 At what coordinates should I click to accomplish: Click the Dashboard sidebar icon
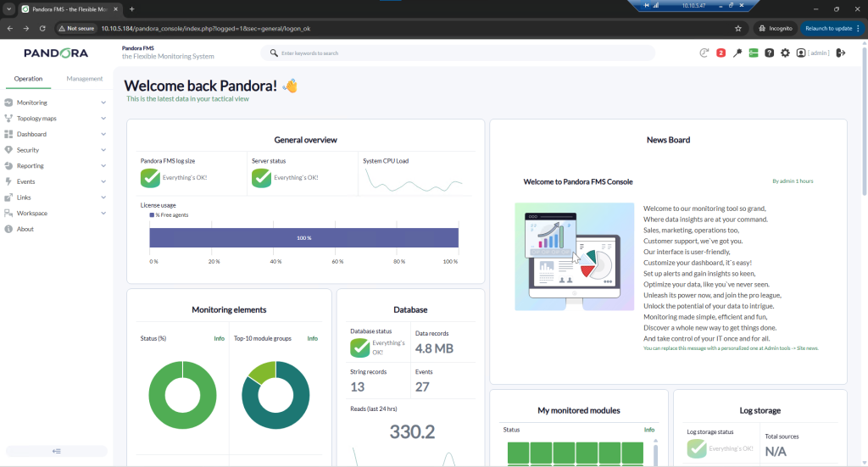[x=8, y=134]
